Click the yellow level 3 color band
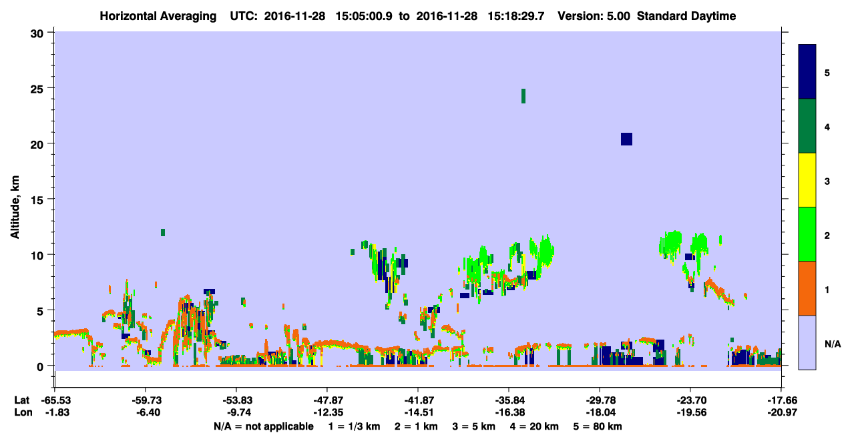This screenshot has width=868, height=445. [807, 180]
